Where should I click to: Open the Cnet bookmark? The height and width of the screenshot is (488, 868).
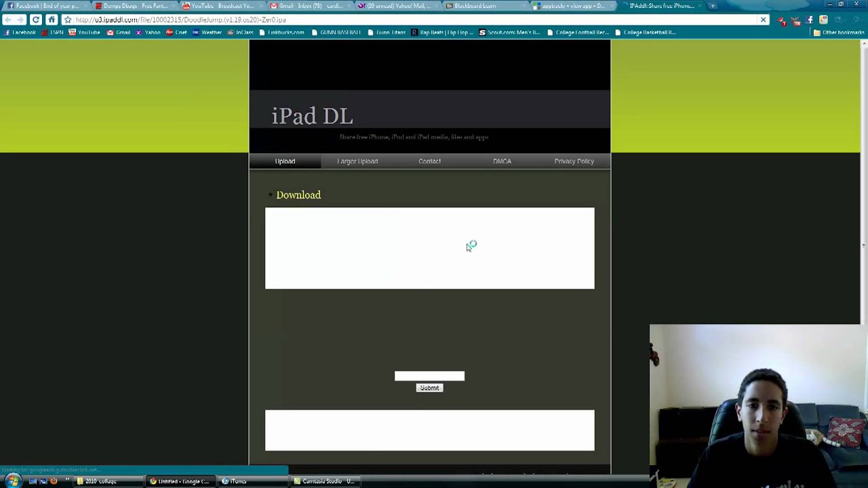[176, 33]
